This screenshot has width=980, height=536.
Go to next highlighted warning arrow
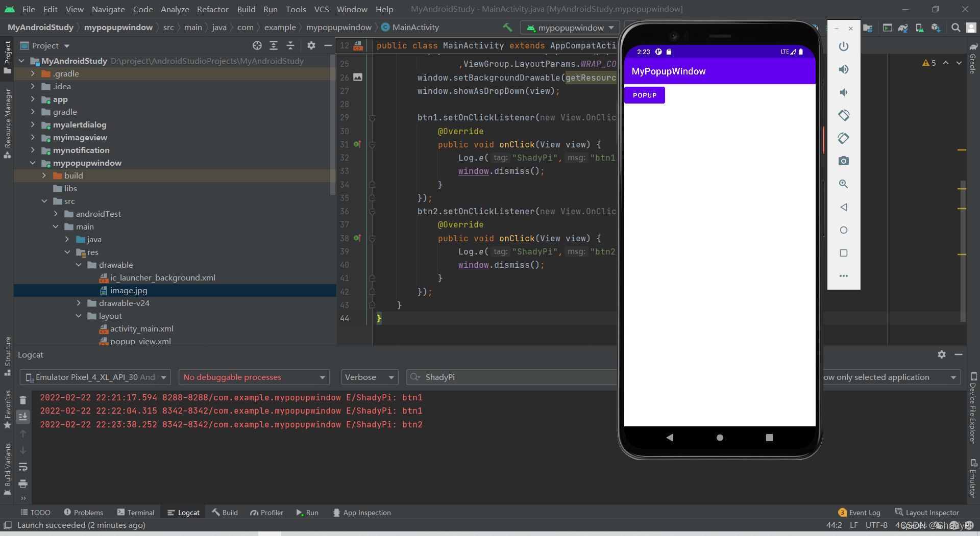tap(959, 63)
